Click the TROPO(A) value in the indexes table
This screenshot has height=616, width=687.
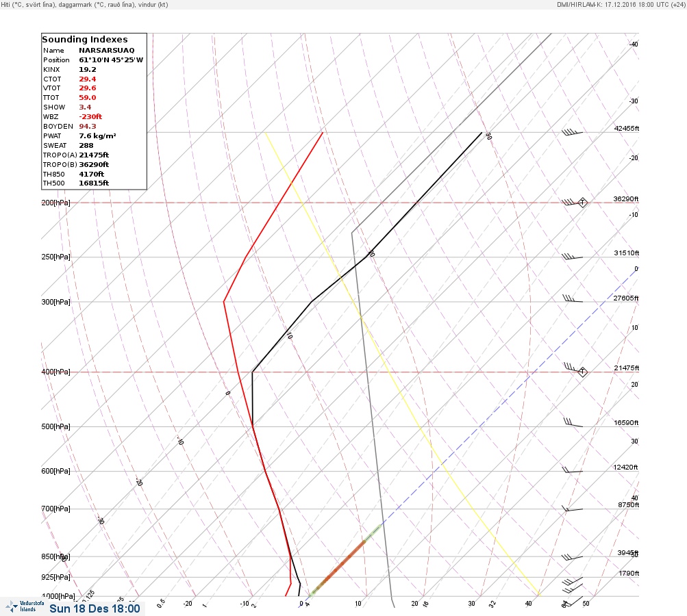tap(94, 155)
